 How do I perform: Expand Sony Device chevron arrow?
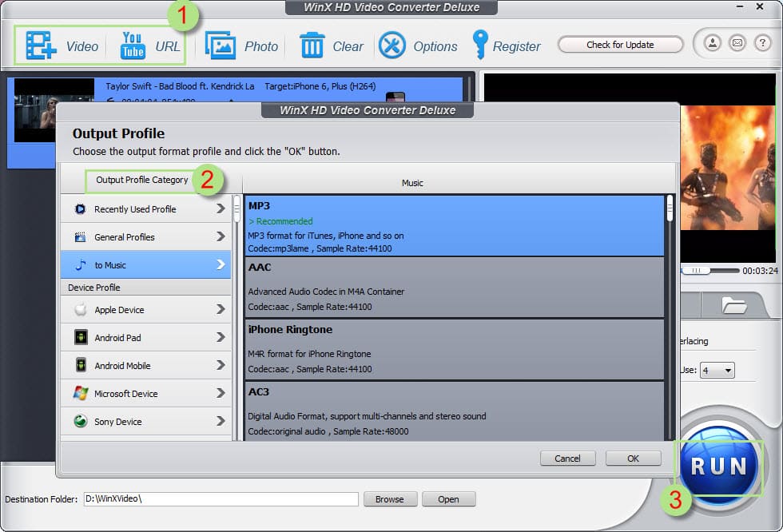(x=221, y=421)
